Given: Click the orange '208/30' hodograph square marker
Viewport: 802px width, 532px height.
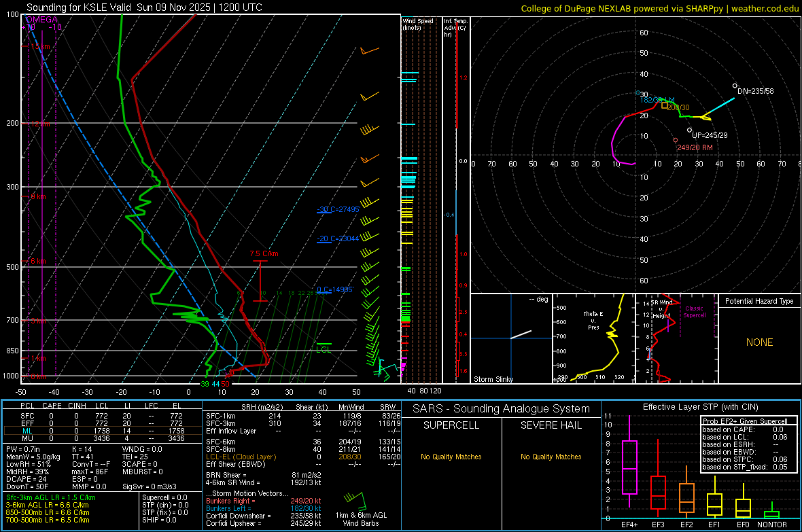Looking at the screenshot, I should click(x=665, y=105).
